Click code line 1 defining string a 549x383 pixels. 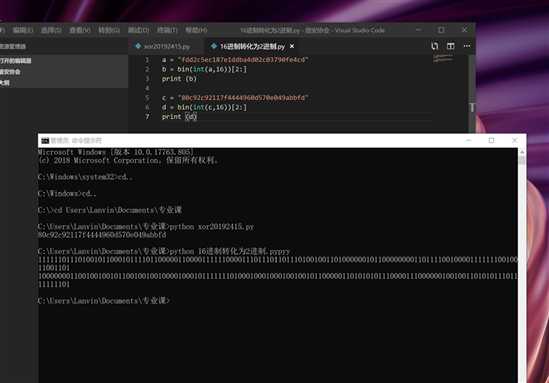click(235, 60)
